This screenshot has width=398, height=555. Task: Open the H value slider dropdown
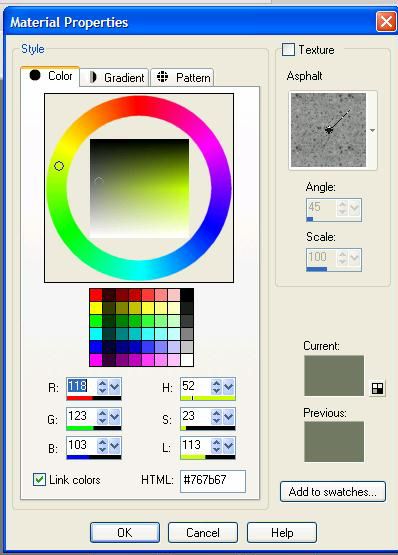coord(229,387)
